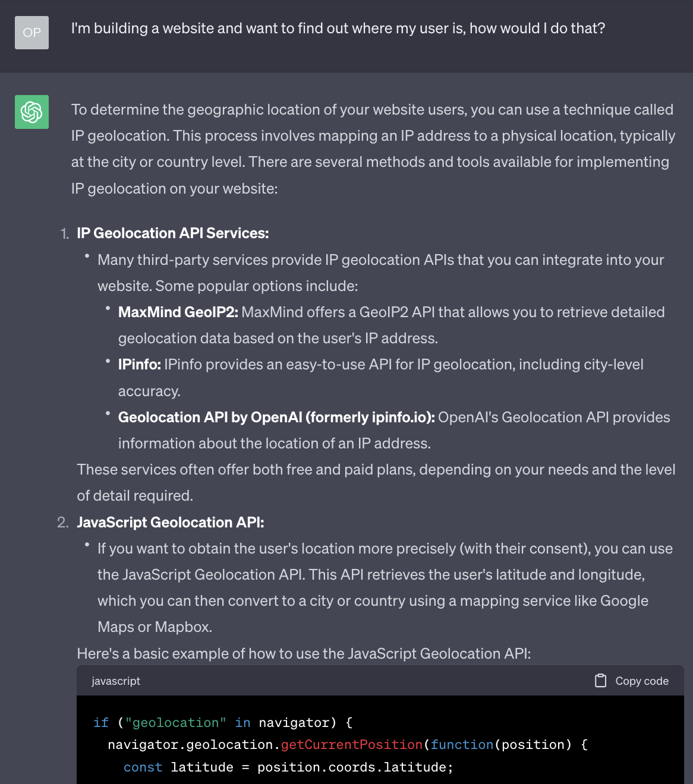Click the green "geolocation" string in code
This screenshot has width=693, height=784.
[x=175, y=723]
